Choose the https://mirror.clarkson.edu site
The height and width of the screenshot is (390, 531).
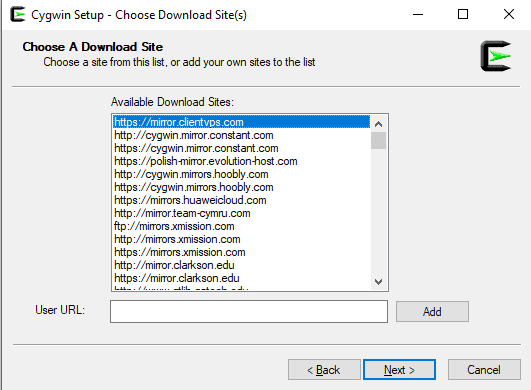tap(241, 278)
